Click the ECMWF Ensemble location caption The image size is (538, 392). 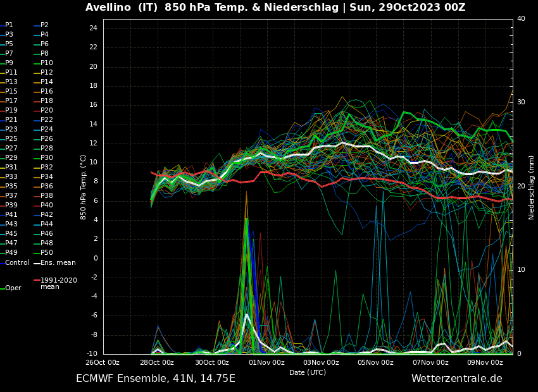156,379
